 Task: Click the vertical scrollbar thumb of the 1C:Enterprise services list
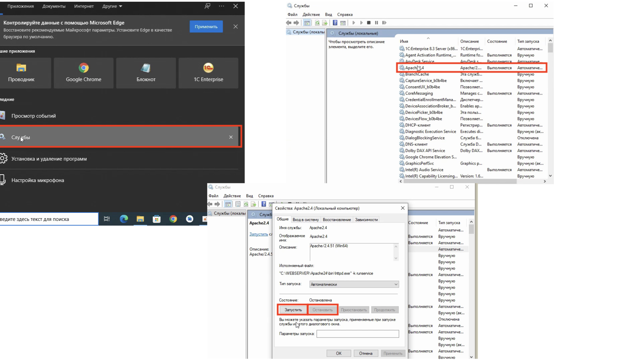550,48
